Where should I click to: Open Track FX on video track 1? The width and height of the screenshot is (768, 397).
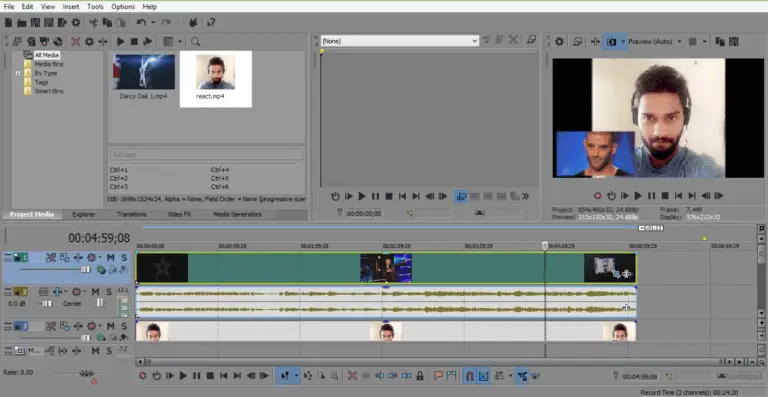pyautogui.click(x=78, y=257)
